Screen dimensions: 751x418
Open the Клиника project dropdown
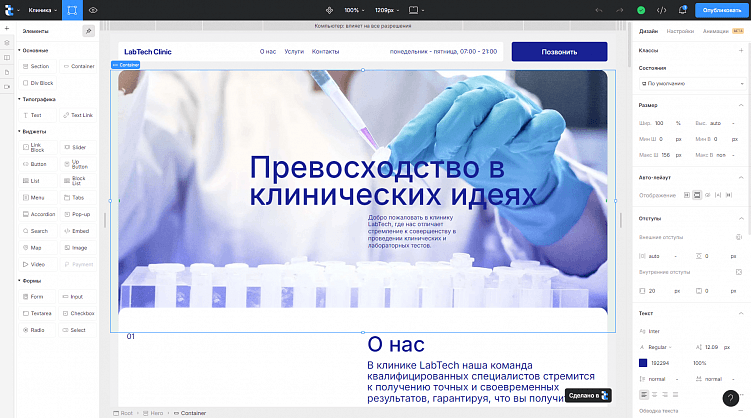tap(42, 10)
